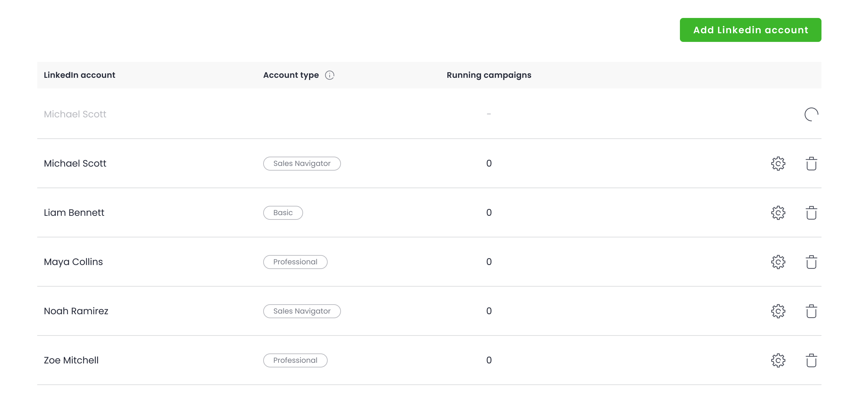Click the LinkedIn account column header

[79, 75]
